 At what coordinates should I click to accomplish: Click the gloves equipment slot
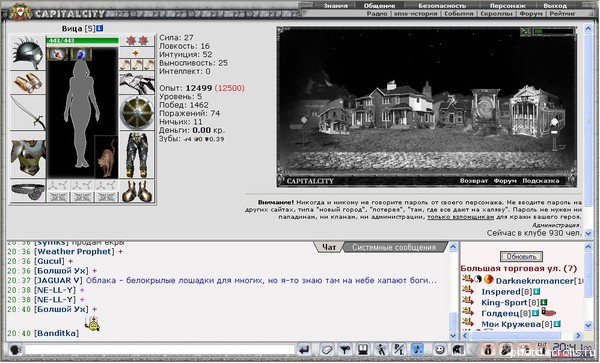[137, 83]
